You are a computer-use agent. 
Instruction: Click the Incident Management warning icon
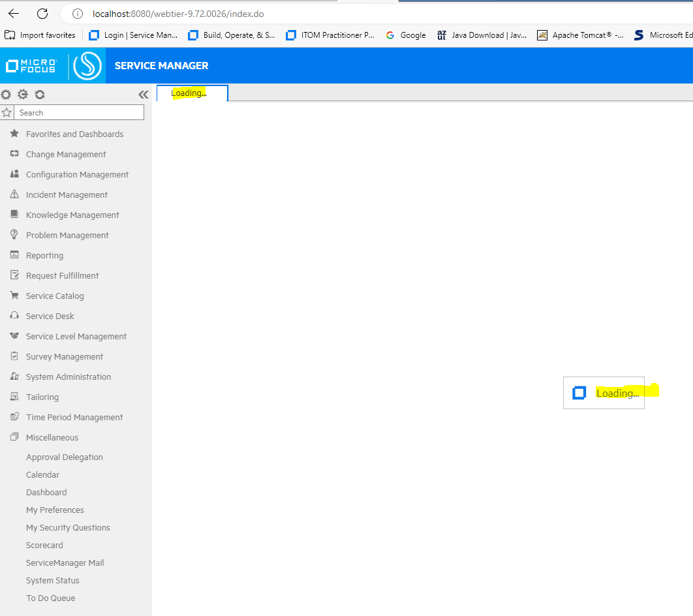click(14, 194)
